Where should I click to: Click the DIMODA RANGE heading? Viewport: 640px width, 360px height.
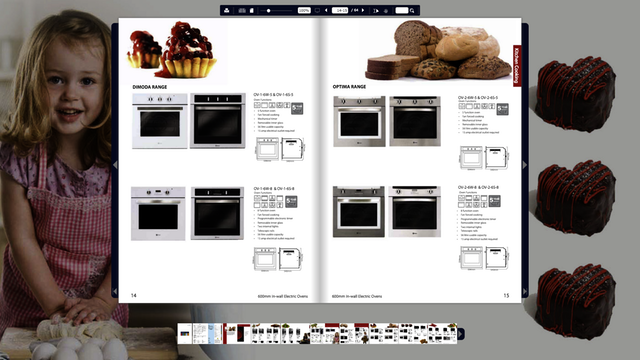150,87
